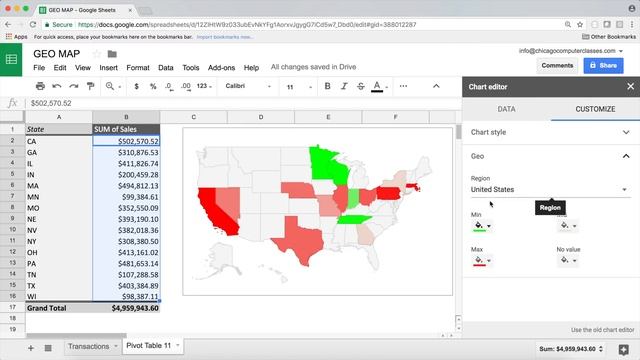Pick the No value fill color
The height and width of the screenshot is (360, 640).
[x=568, y=260]
